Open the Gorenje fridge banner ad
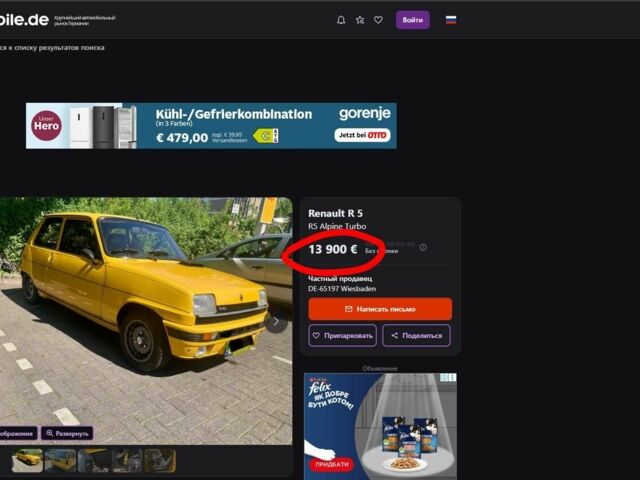Viewport: 640px width, 480px height. (211, 126)
